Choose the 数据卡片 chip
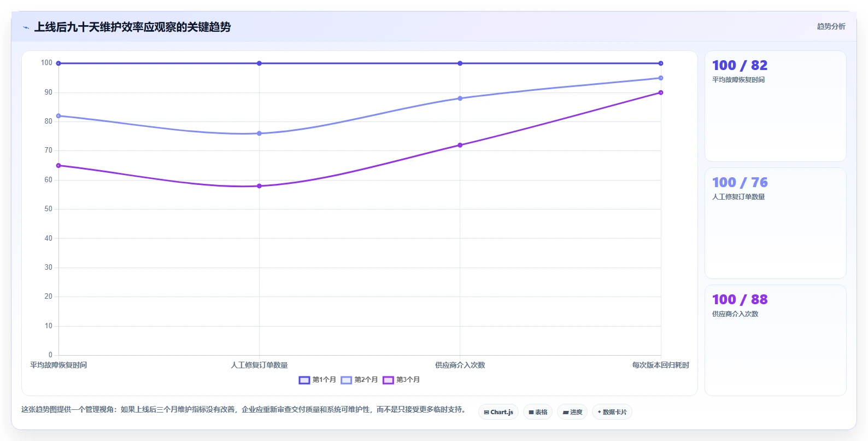This screenshot has width=868, height=441. (612, 412)
